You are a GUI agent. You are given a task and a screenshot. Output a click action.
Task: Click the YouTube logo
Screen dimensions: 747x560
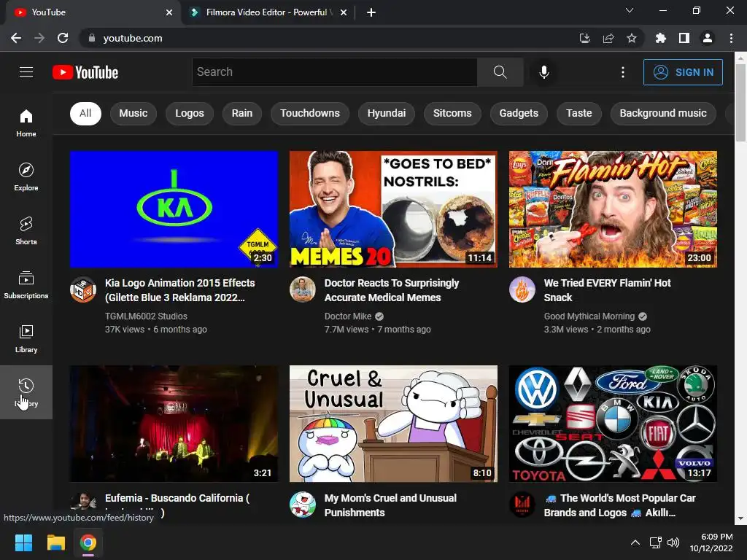[85, 72]
